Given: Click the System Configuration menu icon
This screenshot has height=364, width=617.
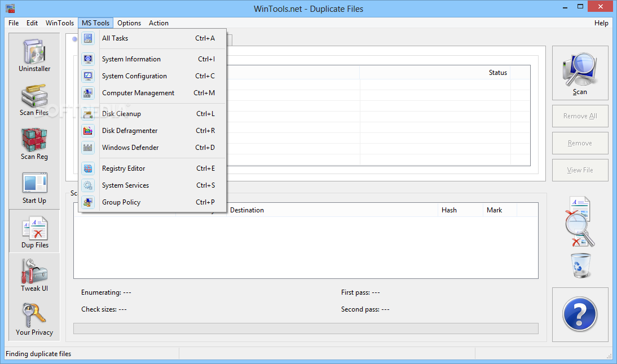Looking at the screenshot, I should point(88,76).
